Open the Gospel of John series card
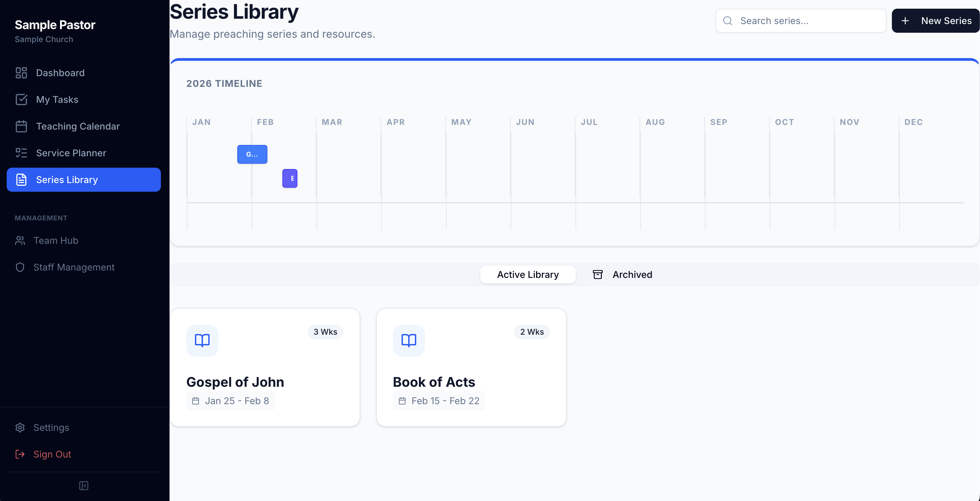Screen dimensions: 980x501 [265, 367]
